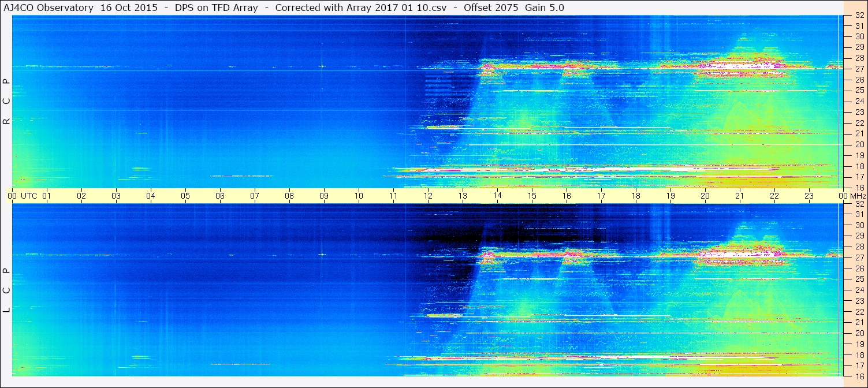
Task: Click "Corrected with Array 2017 01 10.csv" text
Action: (x=360, y=8)
